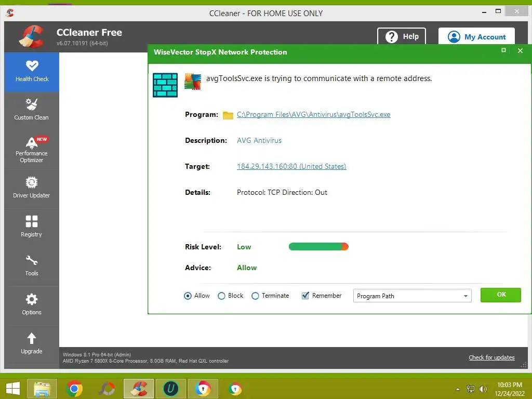This screenshot has width=532, height=399.
Task: Select the Block radio option
Action: (x=221, y=296)
